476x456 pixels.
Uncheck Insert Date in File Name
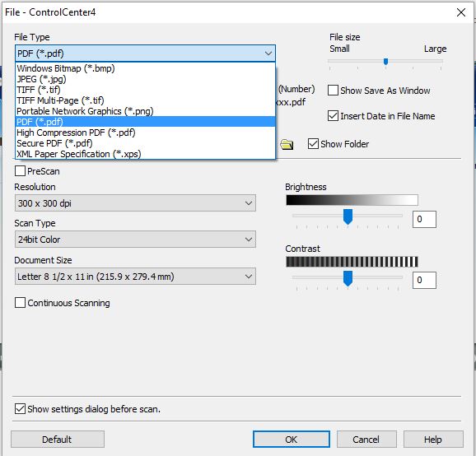[x=333, y=116]
